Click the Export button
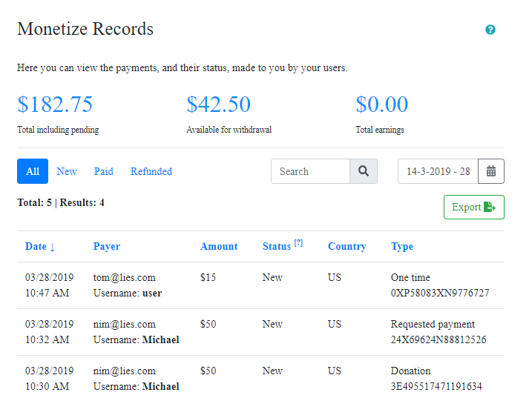 click(473, 207)
